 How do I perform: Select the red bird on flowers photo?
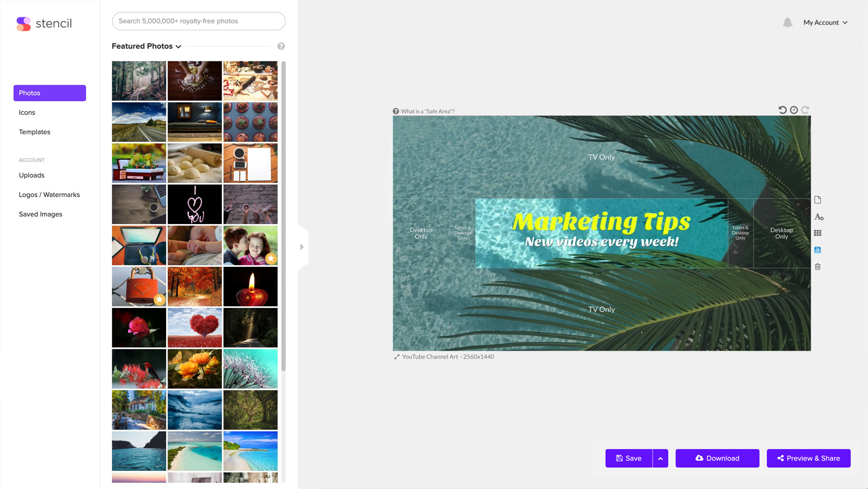[139, 369]
